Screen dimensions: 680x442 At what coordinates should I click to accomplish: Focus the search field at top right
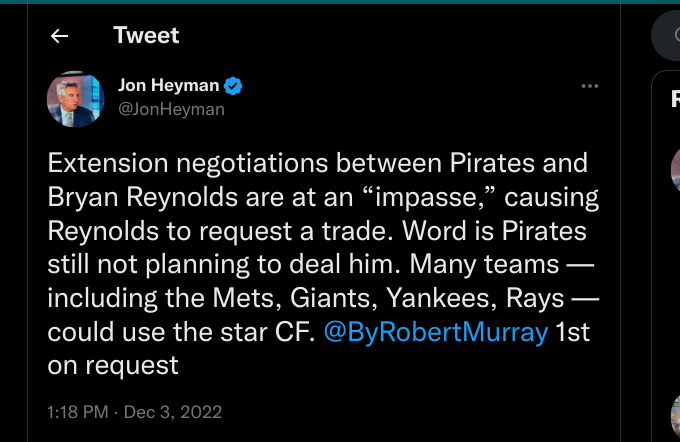[x=669, y=38]
